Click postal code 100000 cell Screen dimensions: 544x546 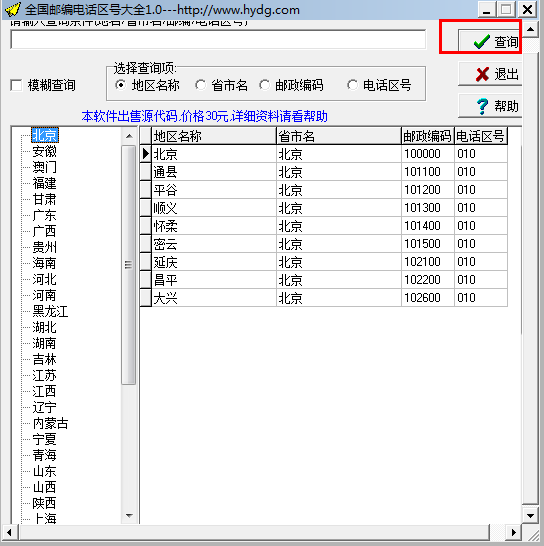coord(428,154)
